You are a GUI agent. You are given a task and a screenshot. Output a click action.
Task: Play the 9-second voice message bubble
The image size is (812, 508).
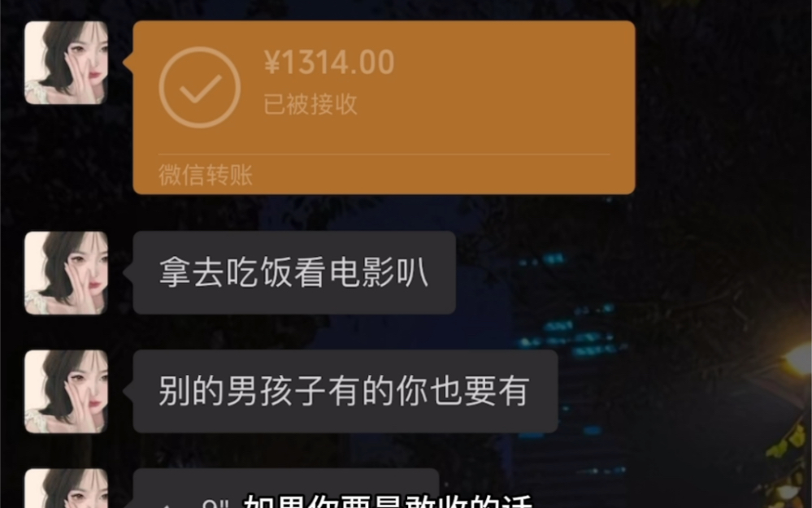[286, 488]
